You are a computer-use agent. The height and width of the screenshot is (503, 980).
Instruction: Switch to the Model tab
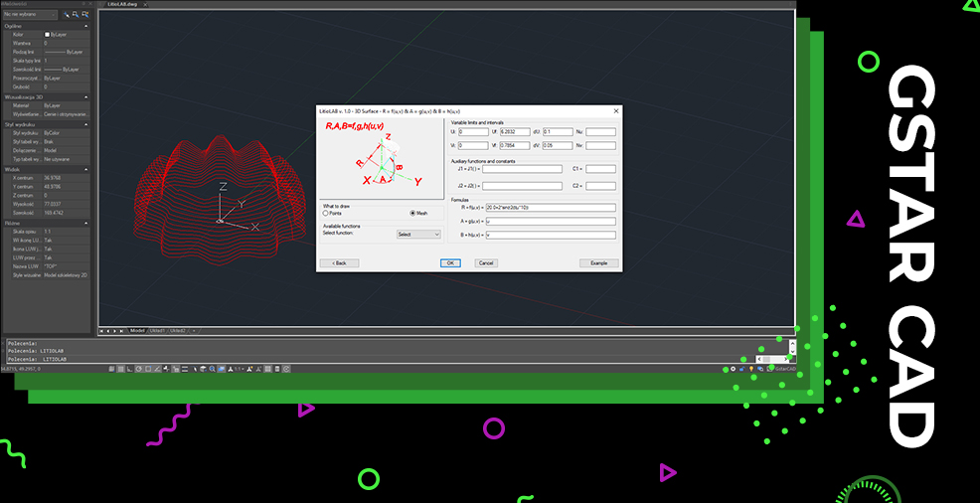pos(137,330)
